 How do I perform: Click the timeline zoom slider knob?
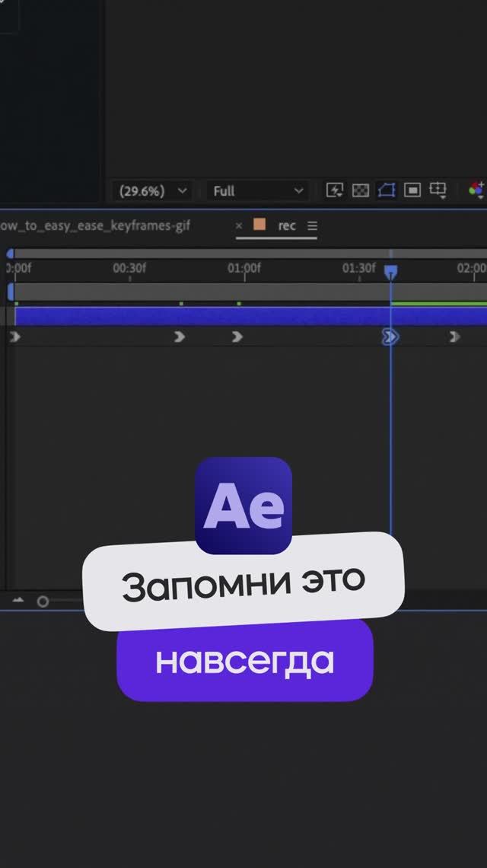tap(43, 602)
